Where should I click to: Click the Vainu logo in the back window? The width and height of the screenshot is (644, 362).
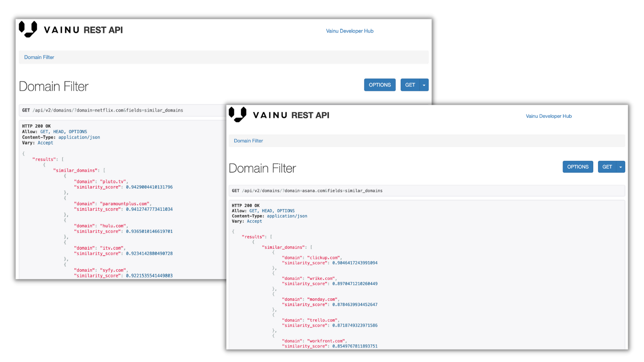click(x=28, y=29)
